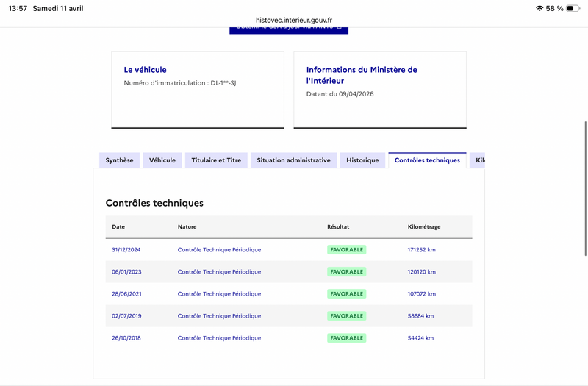Select the Situation administrative tab
The width and height of the screenshot is (588, 386).
[x=293, y=160]
